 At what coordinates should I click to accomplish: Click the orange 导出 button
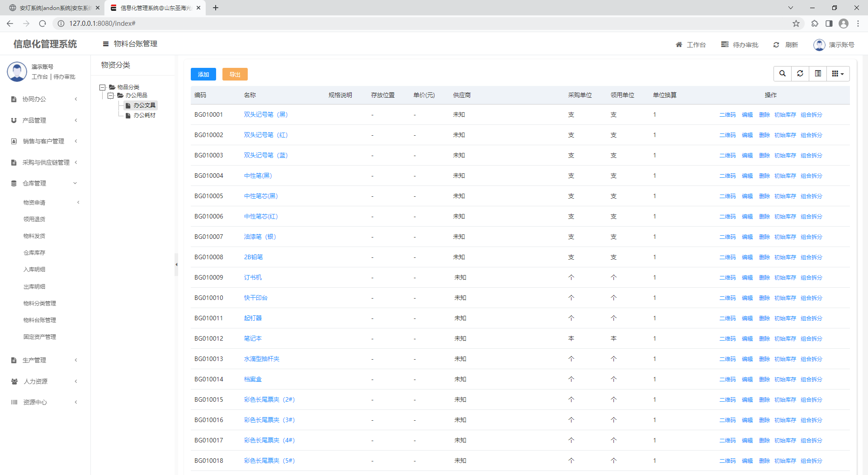[x=235, y=74]
